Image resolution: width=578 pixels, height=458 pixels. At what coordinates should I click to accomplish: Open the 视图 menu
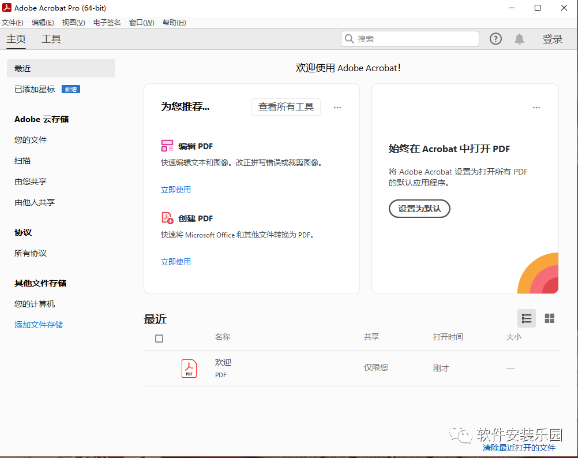73,22
